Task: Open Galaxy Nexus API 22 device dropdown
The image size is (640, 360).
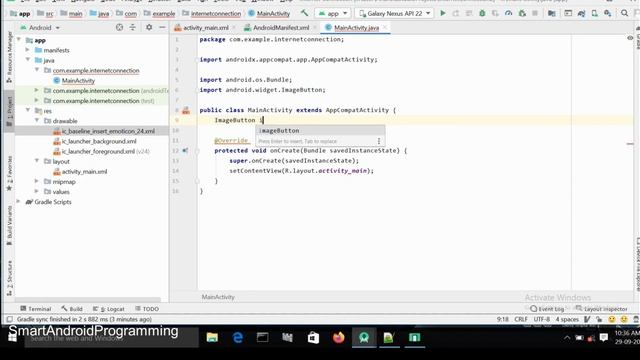Action: tap(395, 13)
